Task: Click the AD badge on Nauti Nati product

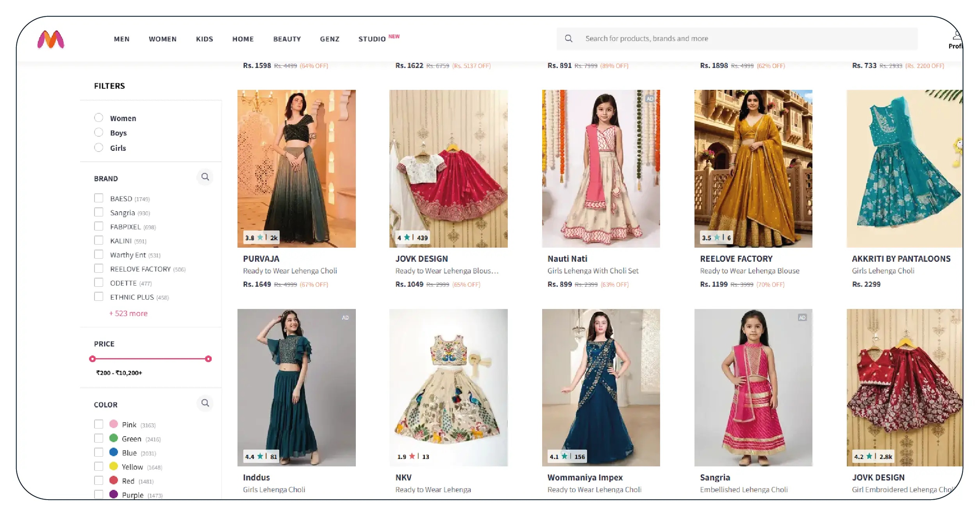Action: 650,99
